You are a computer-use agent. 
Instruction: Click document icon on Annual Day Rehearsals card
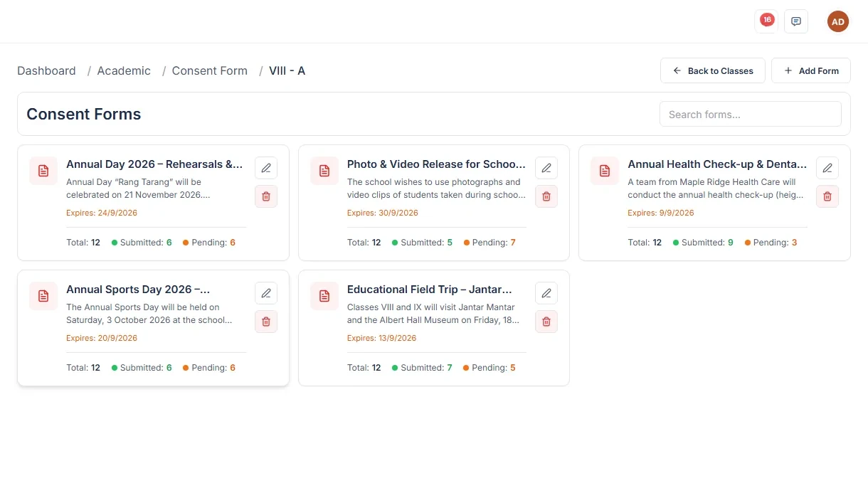pyautogui.click(x=43, y=171)
